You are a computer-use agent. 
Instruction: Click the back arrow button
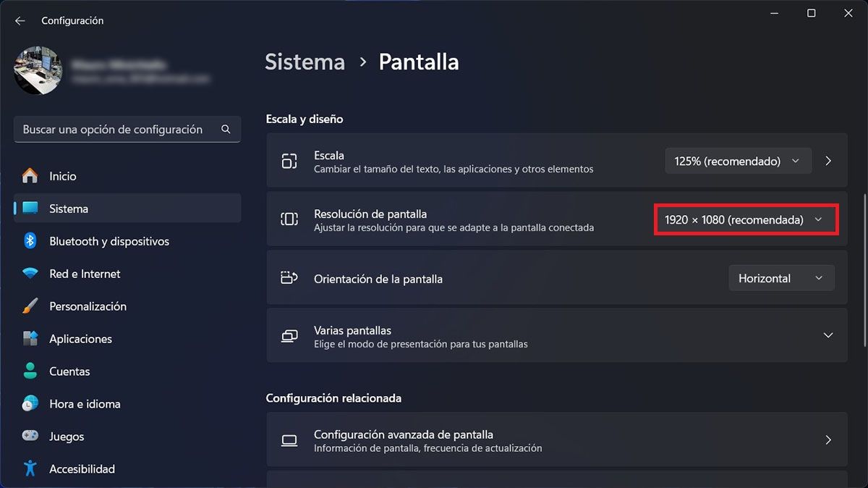coord(20,20)
